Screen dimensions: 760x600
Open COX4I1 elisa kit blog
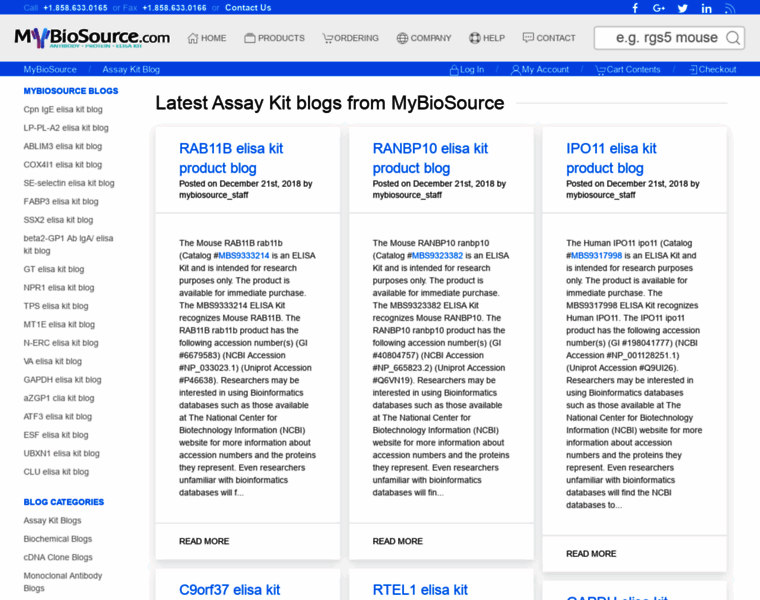pos(63,164)
